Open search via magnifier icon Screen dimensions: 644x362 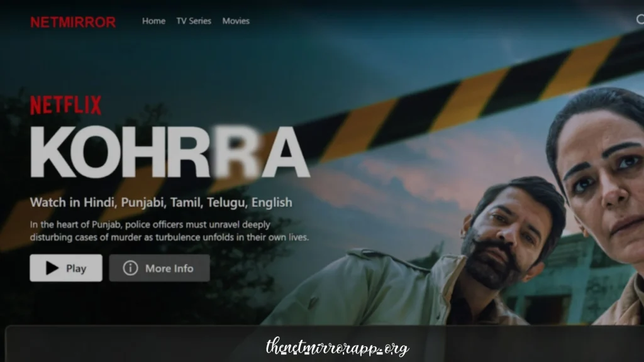click(x=640, y=19)
